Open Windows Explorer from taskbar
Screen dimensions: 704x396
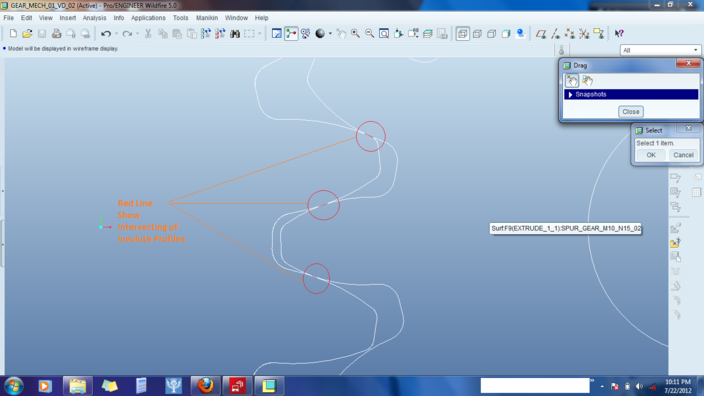pyautogui.click(x=78, y=386)
